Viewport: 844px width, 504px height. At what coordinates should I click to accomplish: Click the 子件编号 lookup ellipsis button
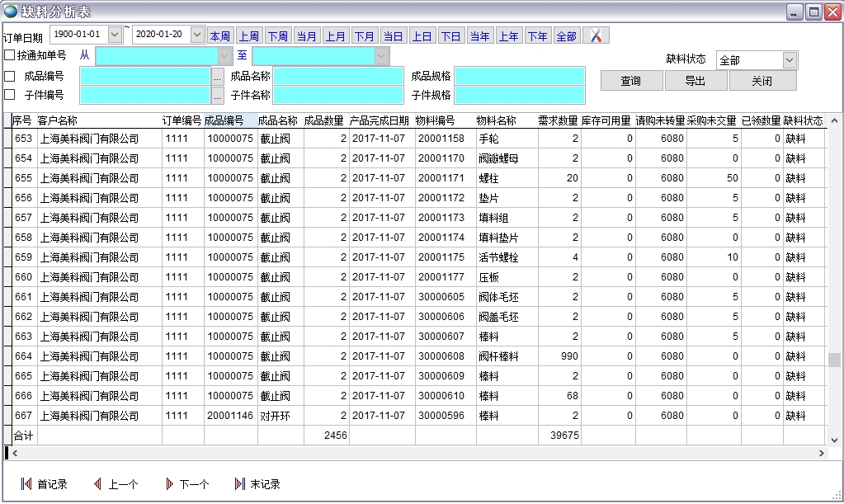coord(218,95)
